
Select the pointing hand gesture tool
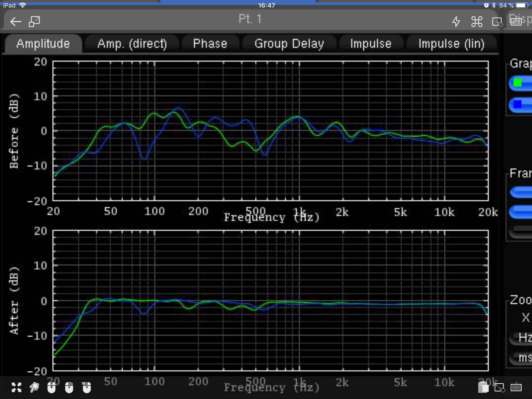[x=34, y=387]
